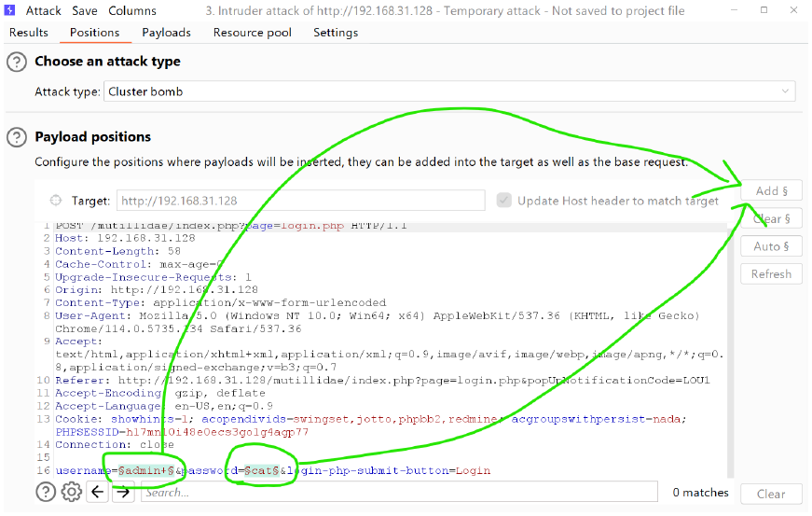Screen dimensions: 812x516
Task: Open search settings gear icon
Action: pos(72,492)
